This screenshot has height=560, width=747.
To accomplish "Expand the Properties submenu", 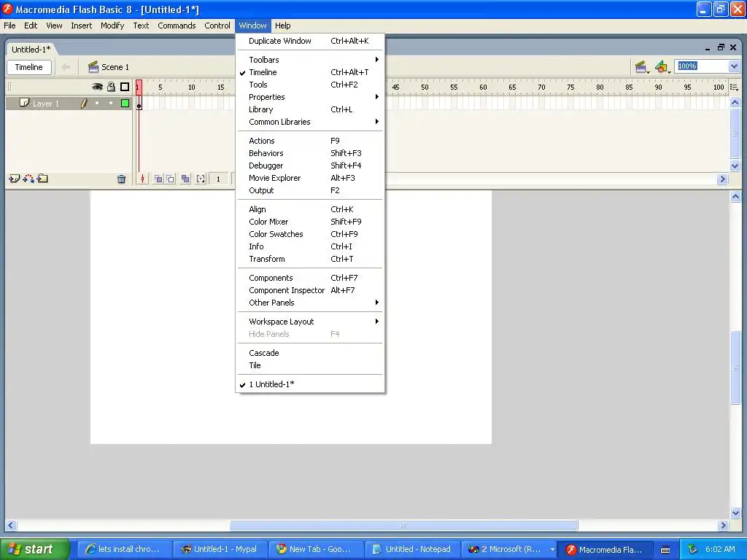I will [309, 97].
